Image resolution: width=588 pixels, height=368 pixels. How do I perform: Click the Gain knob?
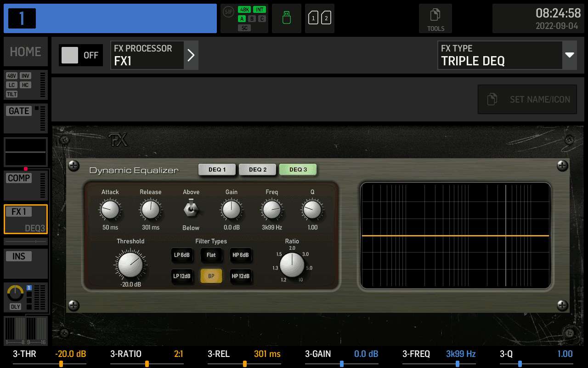pos(232,210)
